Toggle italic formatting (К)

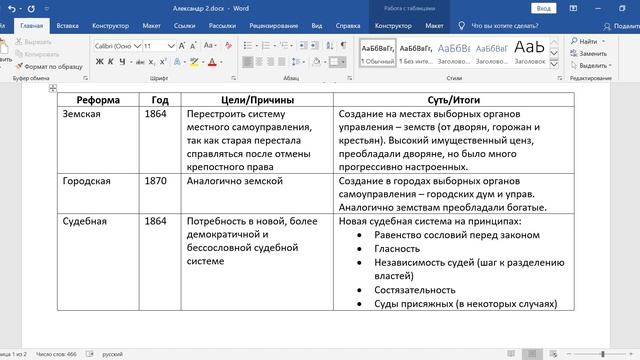tap(111, 62)
